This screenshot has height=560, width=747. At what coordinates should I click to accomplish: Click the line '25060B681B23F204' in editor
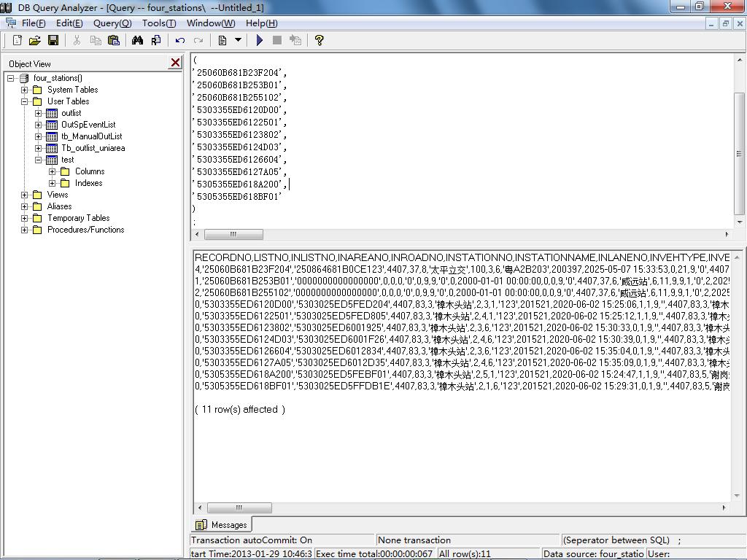239,72
